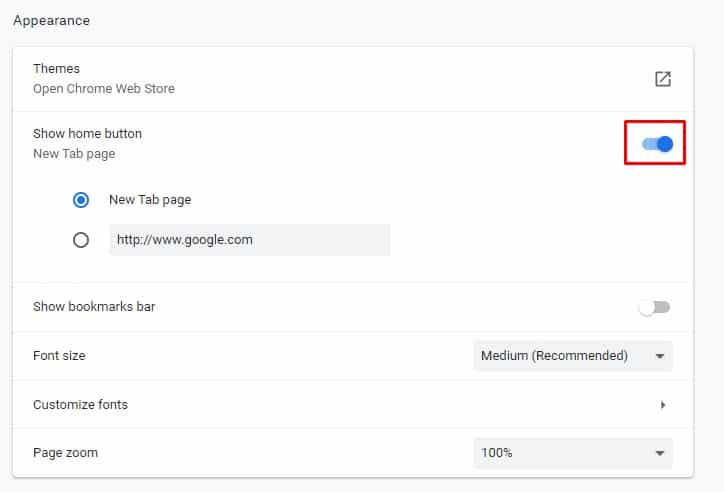
Task: Click the Page zoom dropdown arrow icon
Action: click(x=660, y=453)
